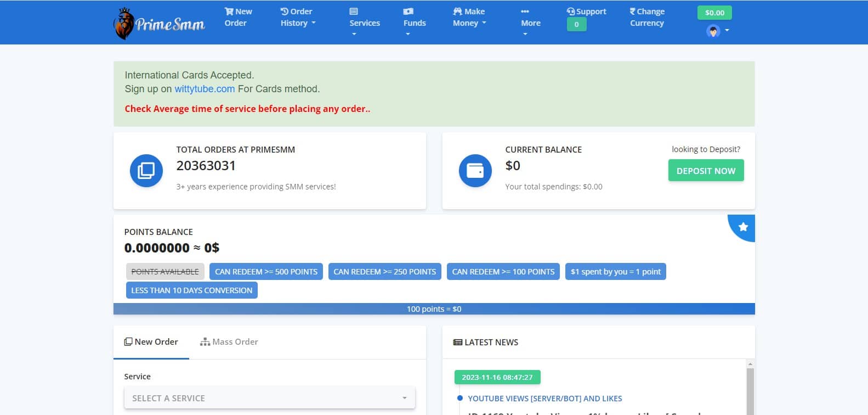Open the Funds menu
868x415 pixels.
[414, 22]
